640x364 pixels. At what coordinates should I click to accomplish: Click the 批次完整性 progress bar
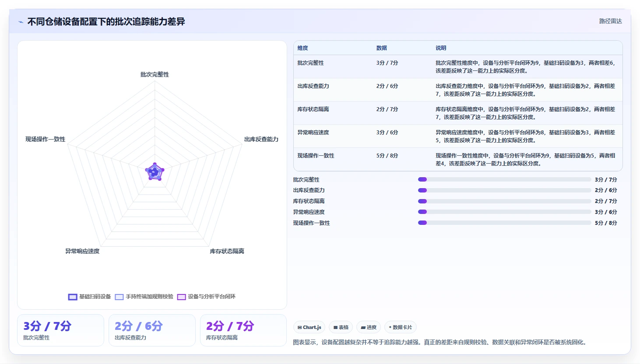tap(504, 179)
